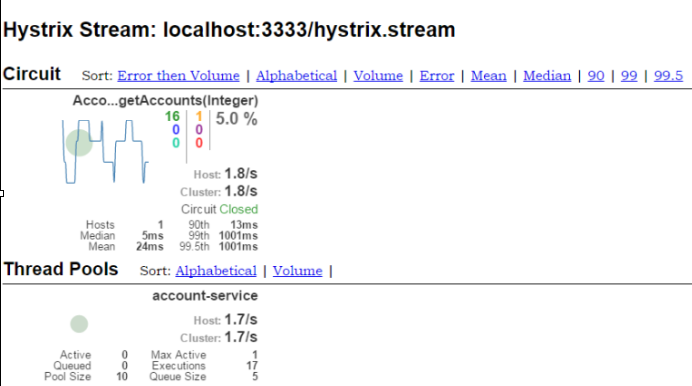Click the Pool Size value 10
This screenshot has width=692, height=386.
click(122, 377)
